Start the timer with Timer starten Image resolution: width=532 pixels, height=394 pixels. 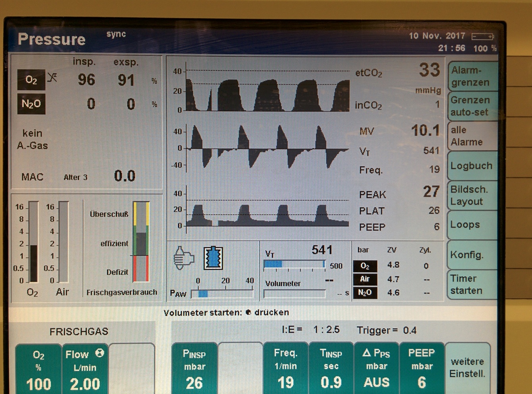(x=472, y=284)
